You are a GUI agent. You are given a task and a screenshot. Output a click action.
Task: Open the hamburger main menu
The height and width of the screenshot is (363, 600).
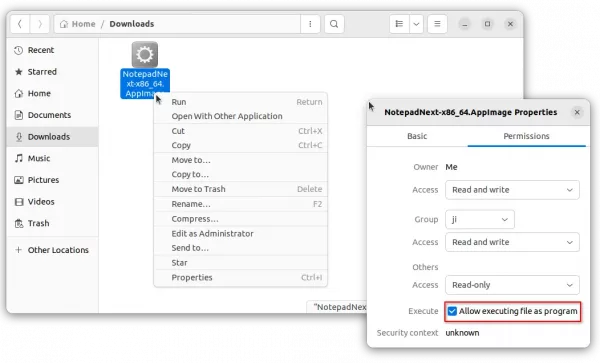(437, 24)
